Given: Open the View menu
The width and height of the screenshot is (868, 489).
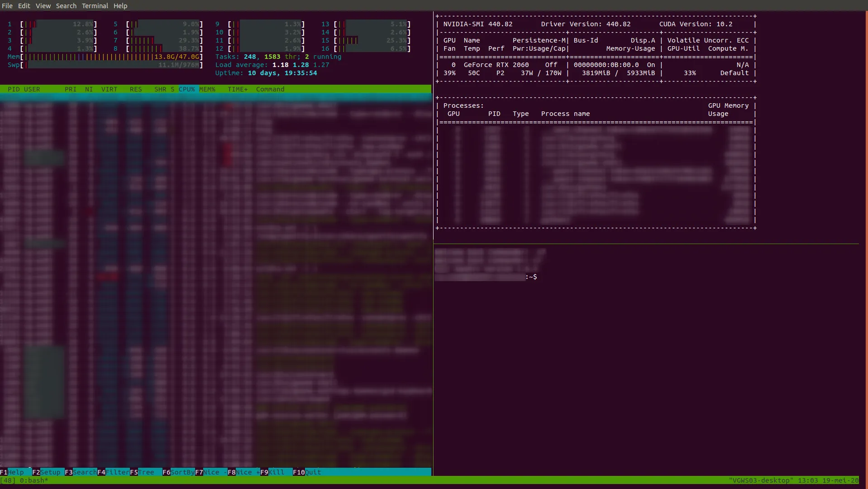Looking at the screenshot, I should [x=43, y=6].
